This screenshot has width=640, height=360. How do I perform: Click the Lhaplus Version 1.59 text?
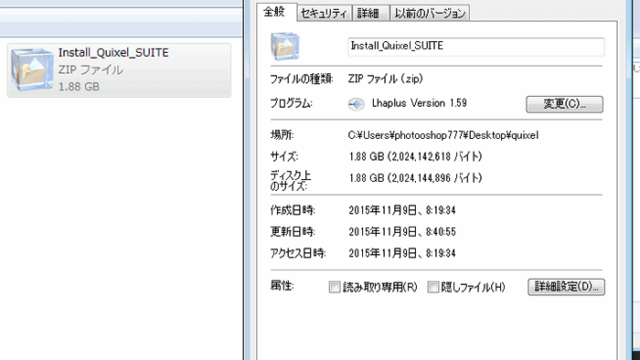pyautogui.click(x=419, y=103)
